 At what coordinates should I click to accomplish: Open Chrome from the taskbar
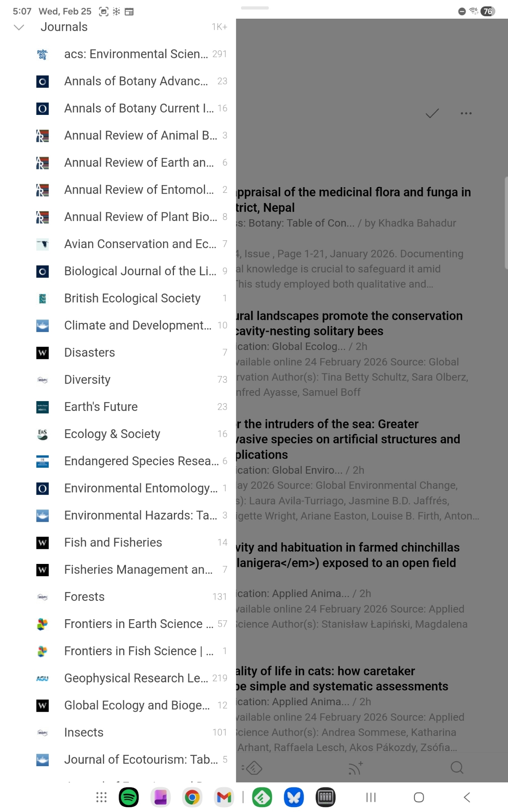pos(192,797)
